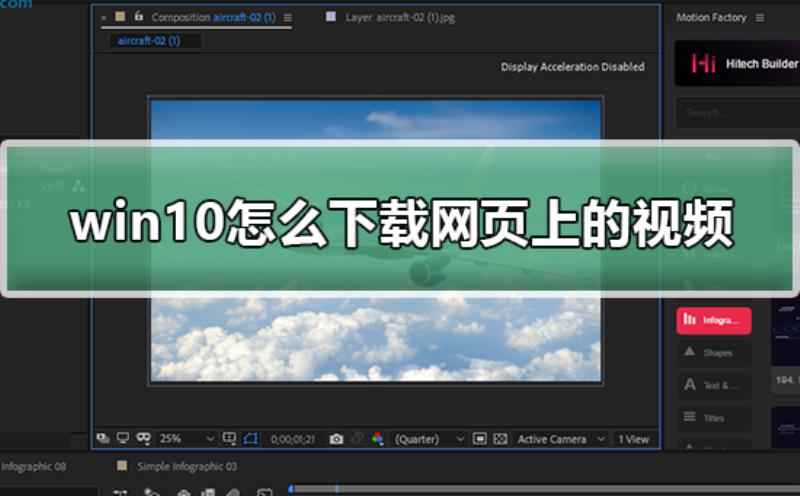Click the Composition tab color label square
This screenshot has height=496, width=800.
click(120, 17)
